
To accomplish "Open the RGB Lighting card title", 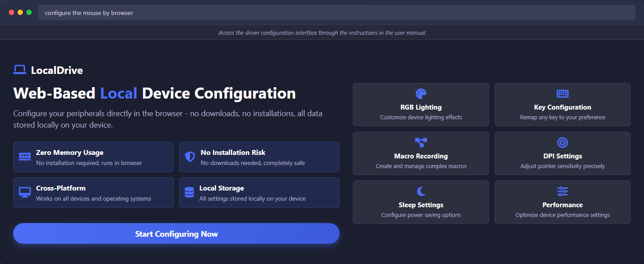I will pos(421,107).
